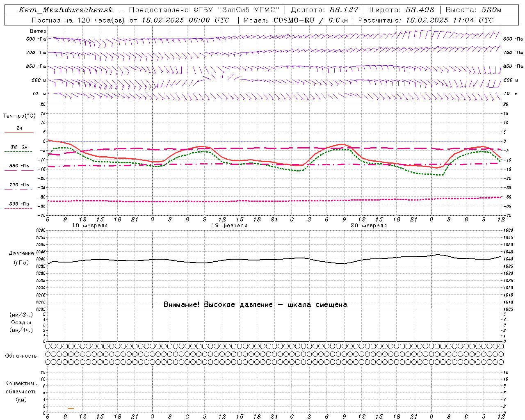This screenshot has width=525, height=420.
Task: Click the station name Kem_Mezhdurechensk
Action: [x=66, y=10]
